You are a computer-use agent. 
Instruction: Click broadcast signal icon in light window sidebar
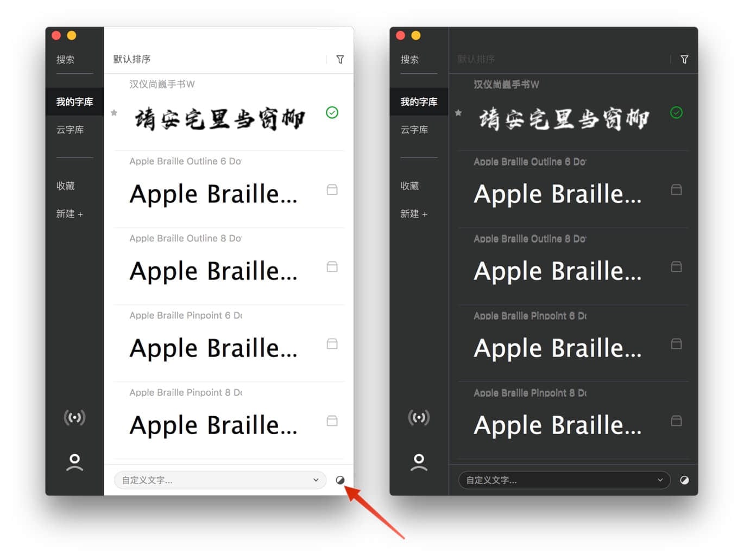74,417
